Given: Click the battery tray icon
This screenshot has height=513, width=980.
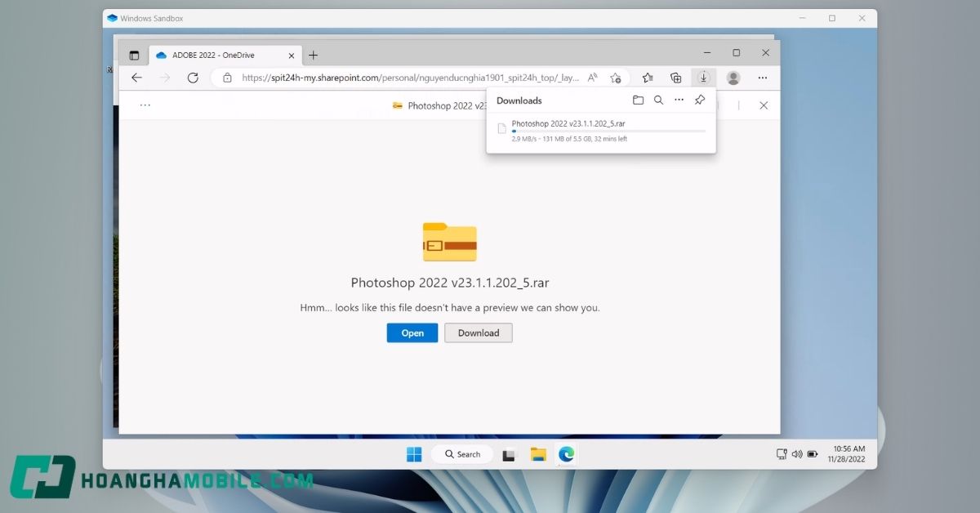Looking at the screenshot, I should (x=812, y=454).
